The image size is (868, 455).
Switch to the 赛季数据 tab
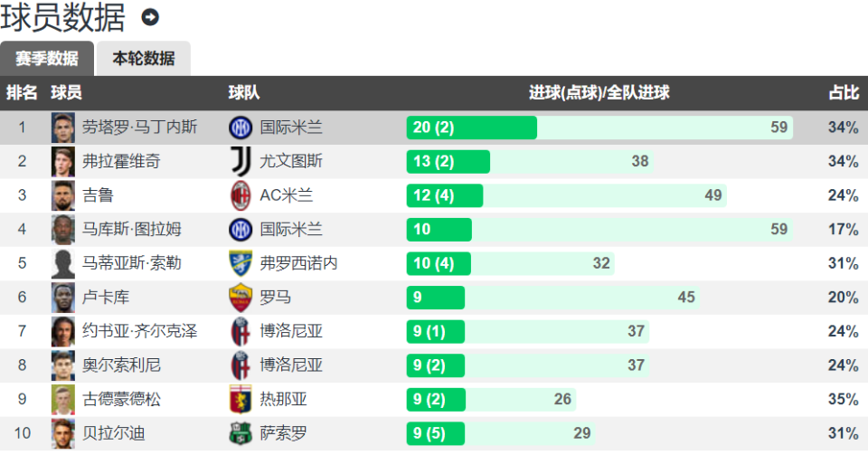tap(46, 58)
